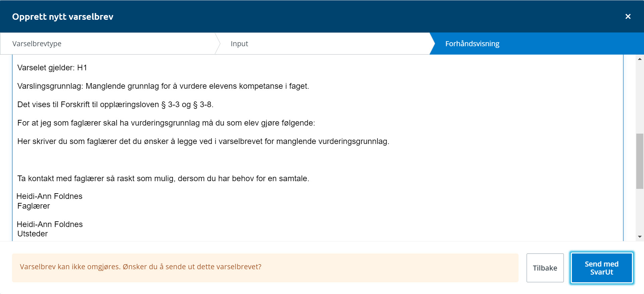Select the Forhåndsvisning step tab

pos(537,44)
